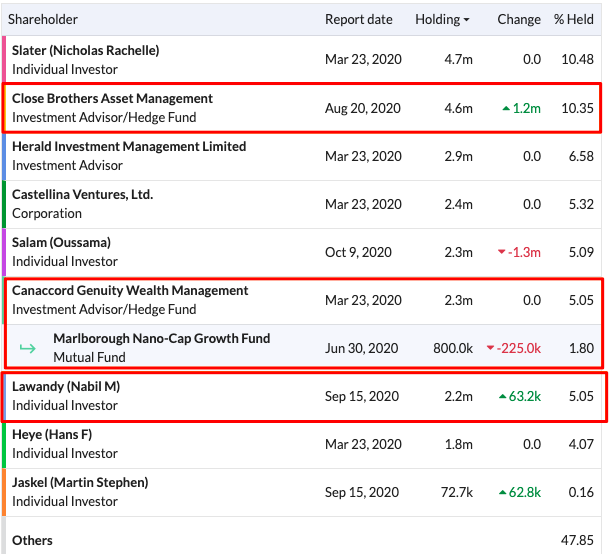Image resolution: width=609 pixels, height=554 pixels.
Task: Open Salam (Oussama) shareholder
Action: tap(61, 242)
